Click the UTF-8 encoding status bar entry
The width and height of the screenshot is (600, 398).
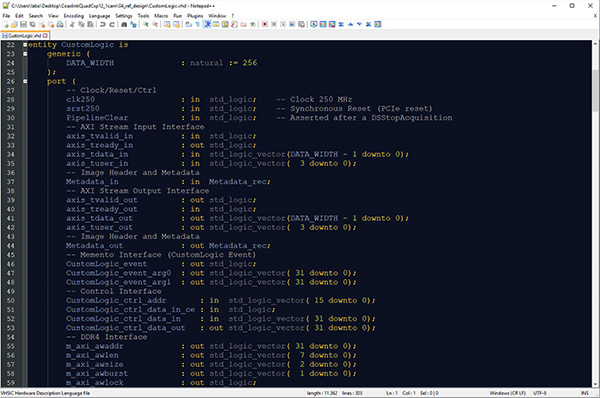click(x=540, y=393)
